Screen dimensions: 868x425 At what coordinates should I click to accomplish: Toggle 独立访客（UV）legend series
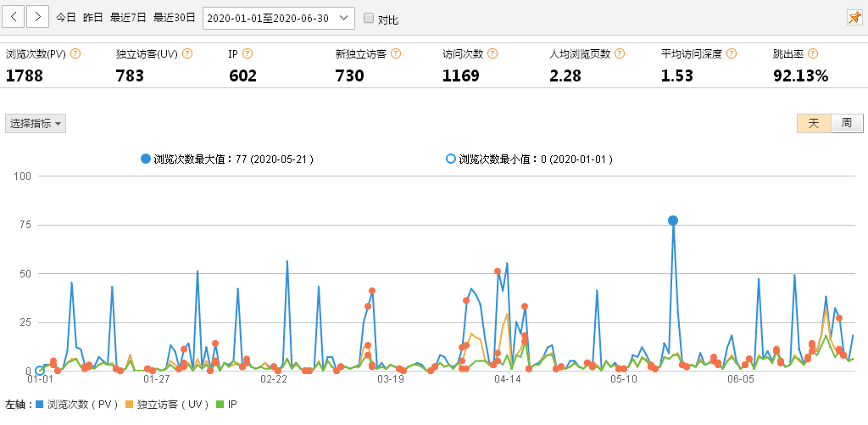[167, 405]
